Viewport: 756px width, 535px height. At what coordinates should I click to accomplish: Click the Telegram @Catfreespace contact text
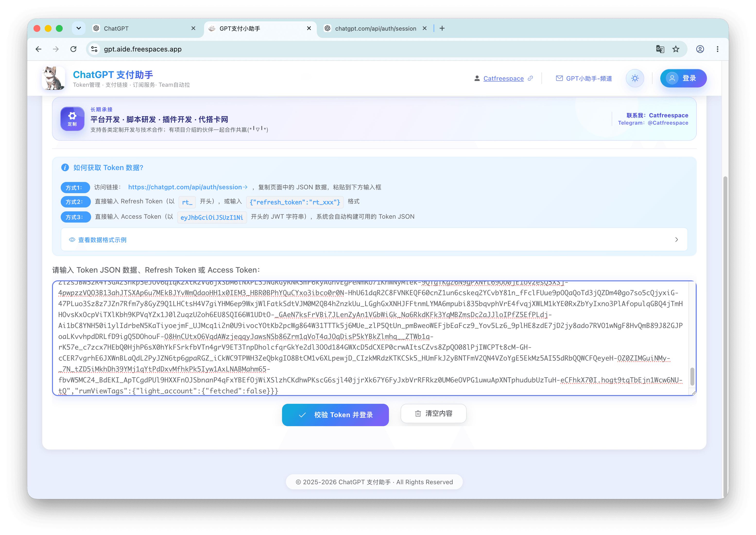[x=653, y=123]
